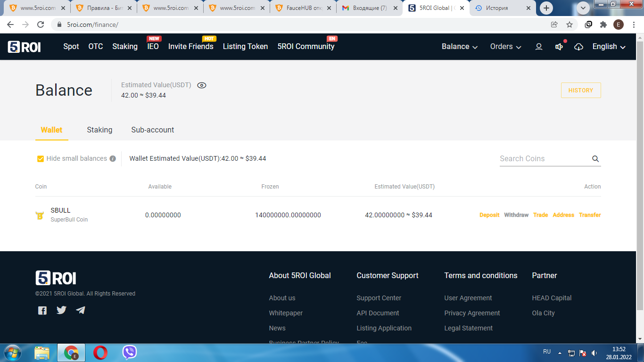The width and height of the screenshot is (644, 362).
Task: Switch to the История browser tab
Action: (502, 8)
